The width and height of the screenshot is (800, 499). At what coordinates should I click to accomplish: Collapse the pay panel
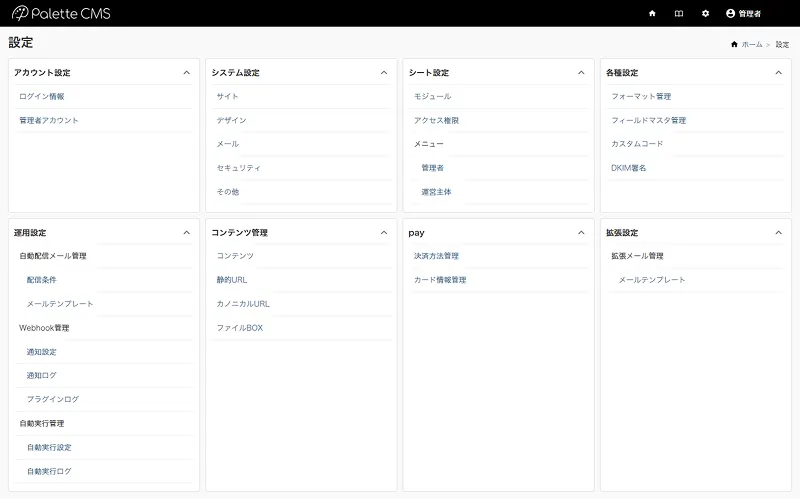pyautogui.click(x=581, y=233)
